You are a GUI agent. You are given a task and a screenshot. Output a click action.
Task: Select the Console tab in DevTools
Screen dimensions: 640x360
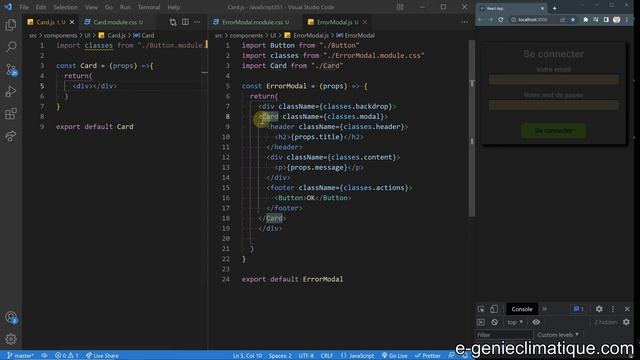[522, 309]
